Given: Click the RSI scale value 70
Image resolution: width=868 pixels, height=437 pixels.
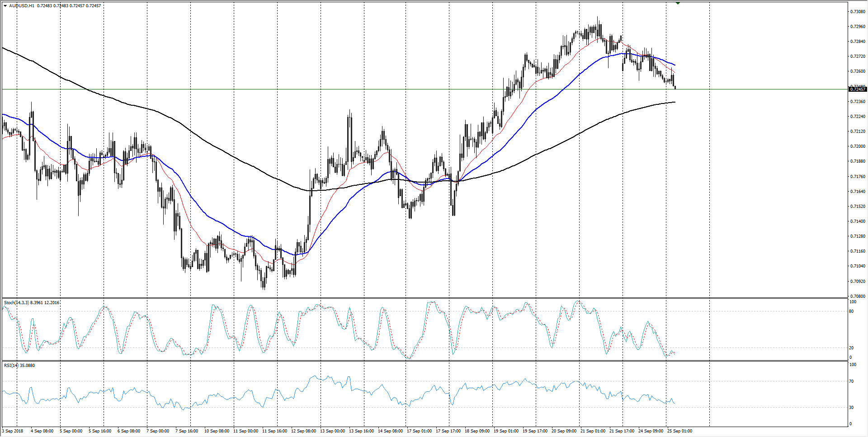Looking at the screenshot, I should [851, 382].
